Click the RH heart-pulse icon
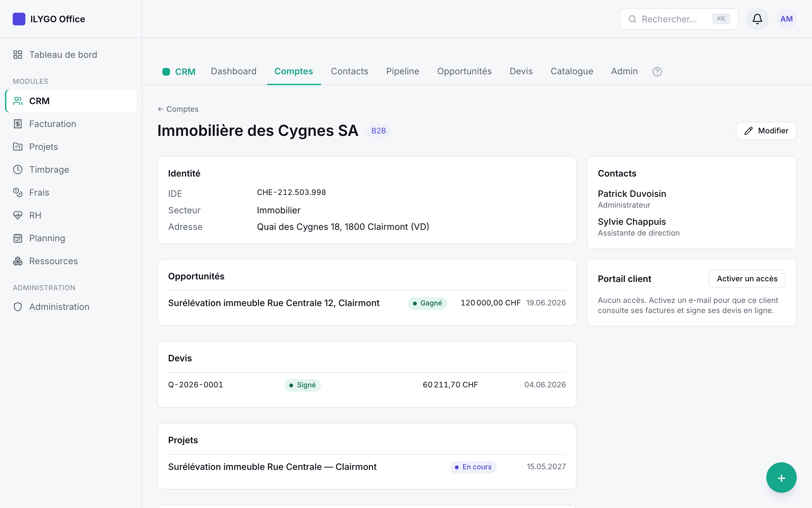 [x=18, y=215]
